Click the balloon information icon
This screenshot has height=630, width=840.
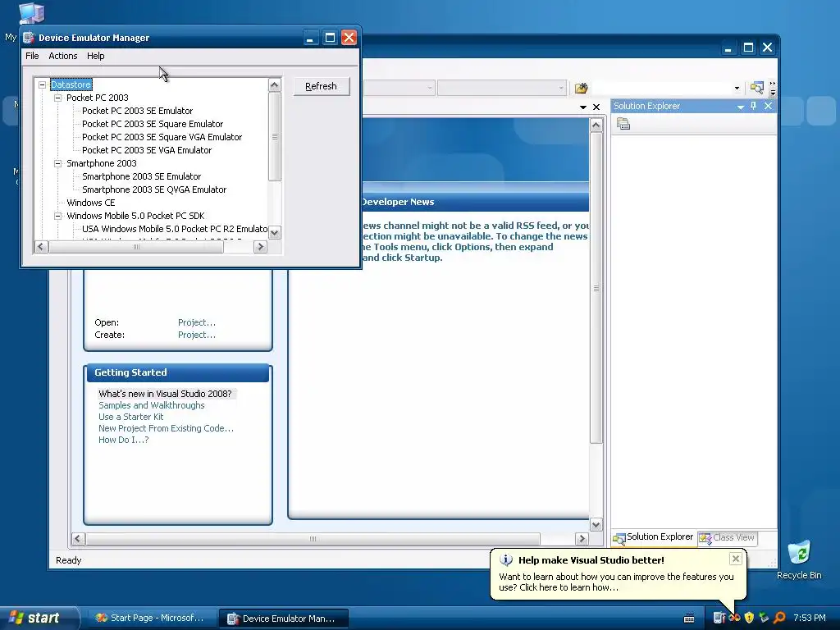506,559
